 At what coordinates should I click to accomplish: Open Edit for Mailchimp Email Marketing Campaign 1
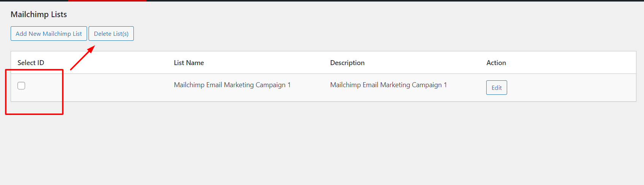[x=496, y=88]
